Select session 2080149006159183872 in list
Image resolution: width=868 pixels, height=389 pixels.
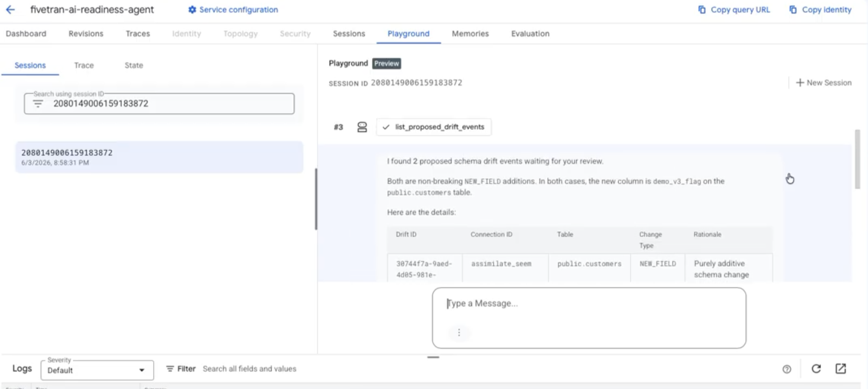coord(159,157)
